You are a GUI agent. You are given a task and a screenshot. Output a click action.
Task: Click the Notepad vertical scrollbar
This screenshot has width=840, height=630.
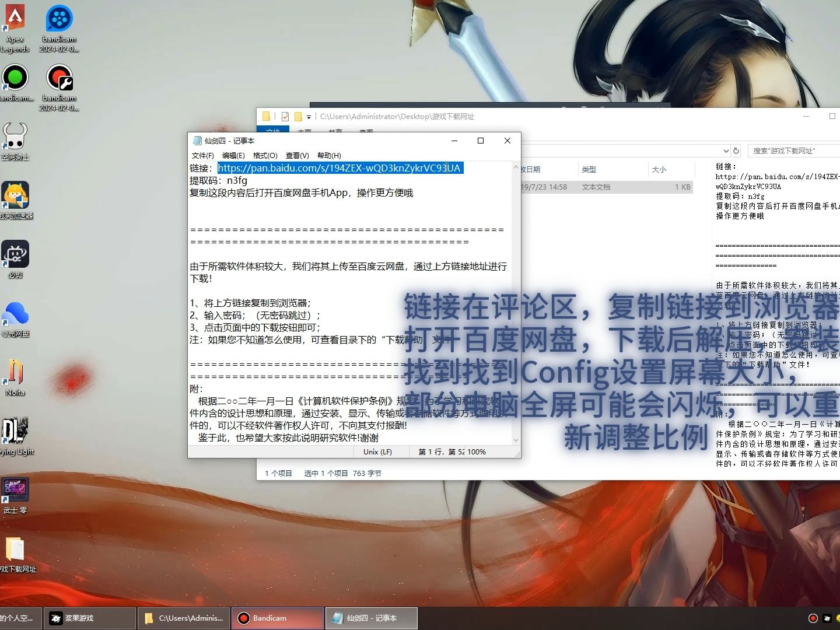tap(516, 303)
